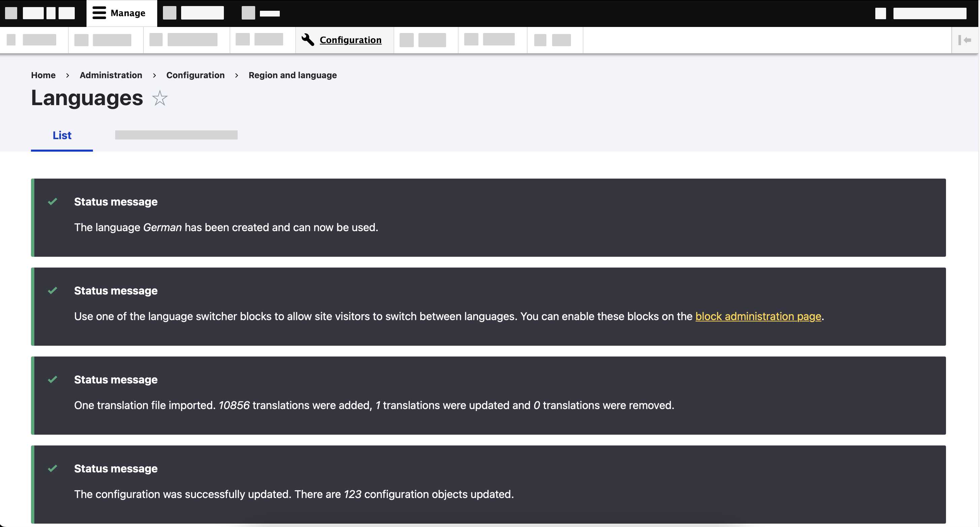Click the translation file imported message
This screenshot has height=527, width=980.
[374, 405]
